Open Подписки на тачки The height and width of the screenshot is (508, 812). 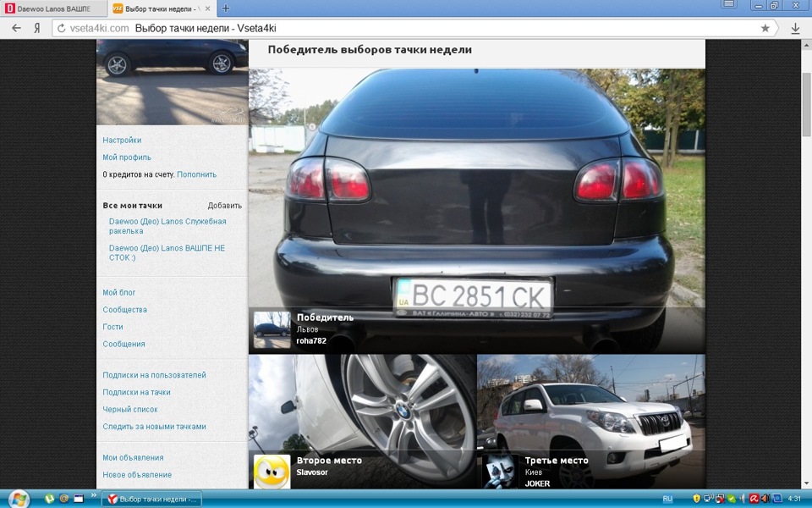point(136,392)
